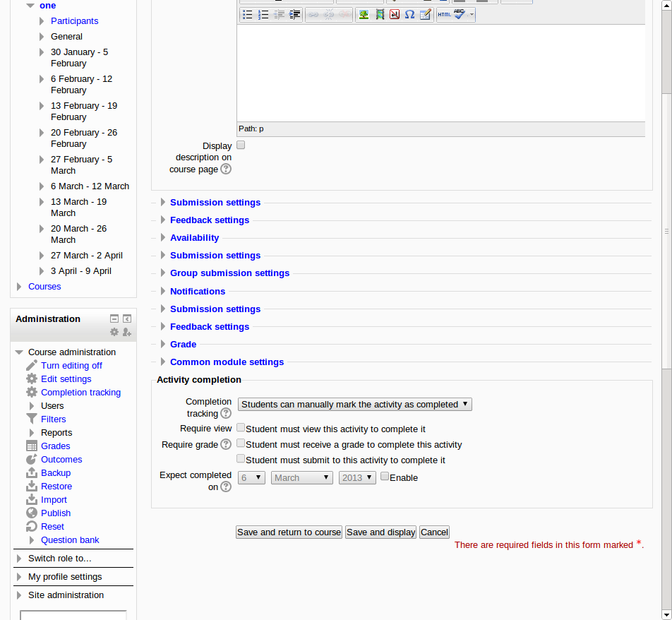Expand the Group submission settings section
Screen dimensions: 672x620
coord(229,273)
